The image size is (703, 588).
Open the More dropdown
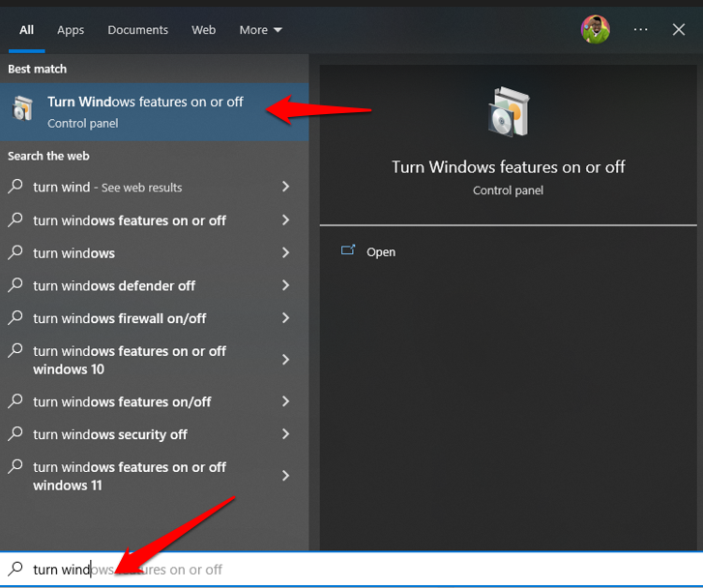[x=260, y=30]
